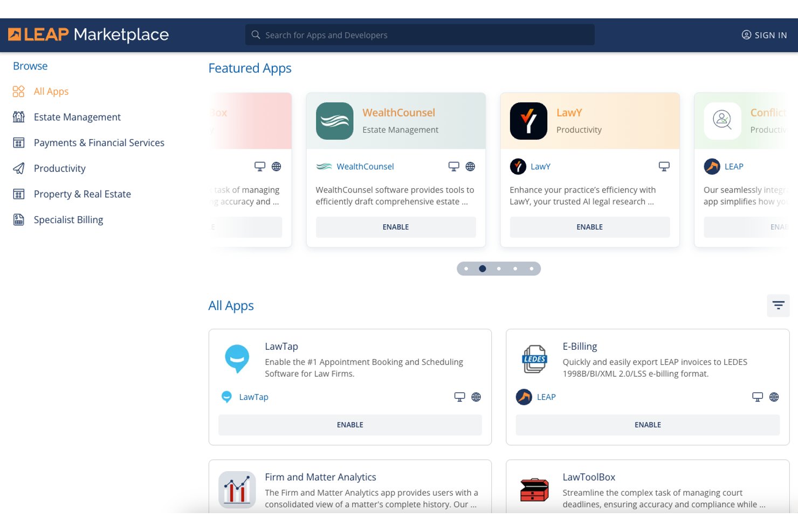
Task: Open Firm and Matter Analytics title
Action: (320, 477)
